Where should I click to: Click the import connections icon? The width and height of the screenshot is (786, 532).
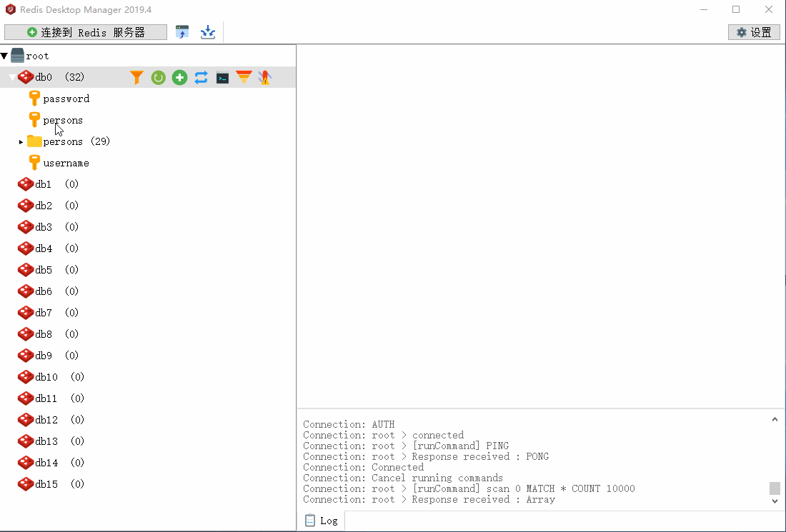pyautogui.click(x=182, y=32)
